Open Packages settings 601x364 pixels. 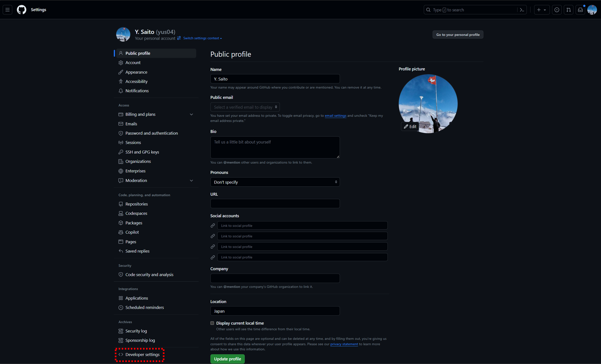pyautogui.click(x=156, y=223)
